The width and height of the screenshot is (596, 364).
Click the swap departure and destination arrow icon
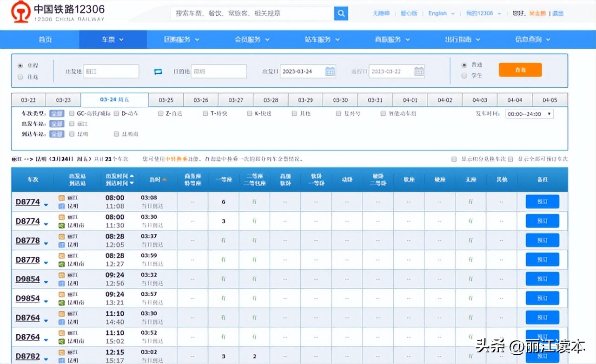(158, 71)
